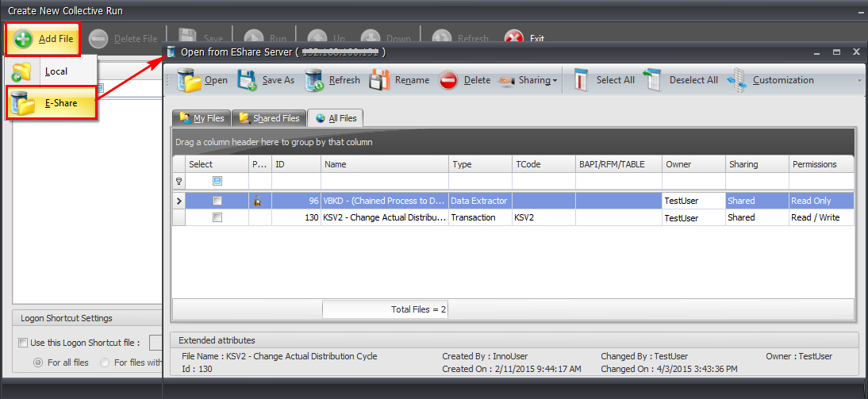Switch to the Shared Files tab
The height and width of the screenshot is (399, 868).
[269, 118]
